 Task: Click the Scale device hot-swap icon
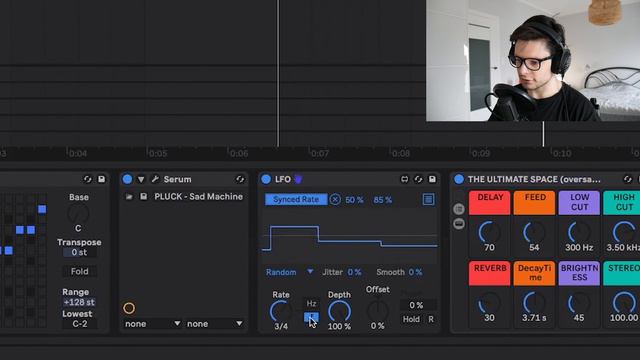click(87, 179)
